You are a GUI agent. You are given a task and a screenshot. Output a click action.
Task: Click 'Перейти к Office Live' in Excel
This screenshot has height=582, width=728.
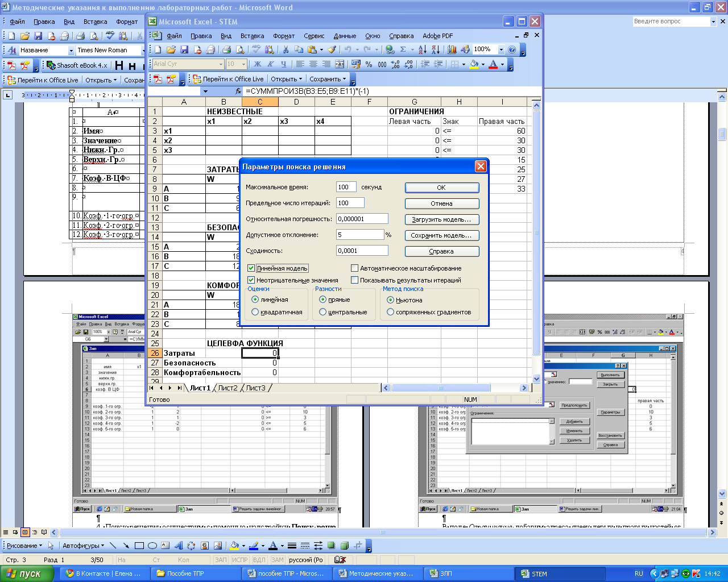[228, 79]
